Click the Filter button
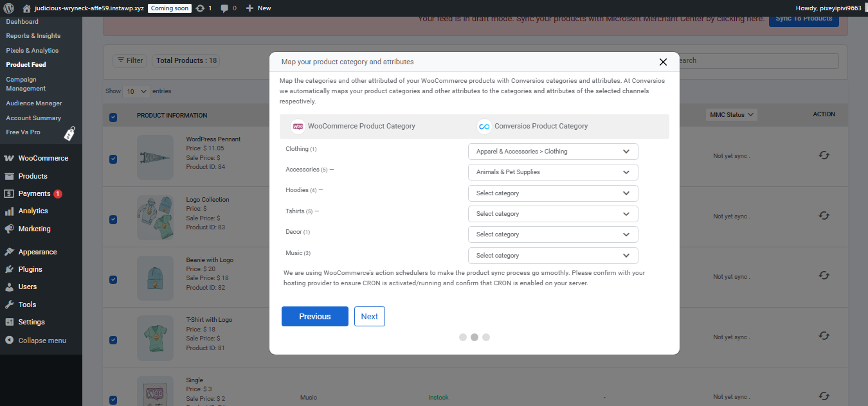This screenshot has height=406, width=868. [x=129, y=60]
